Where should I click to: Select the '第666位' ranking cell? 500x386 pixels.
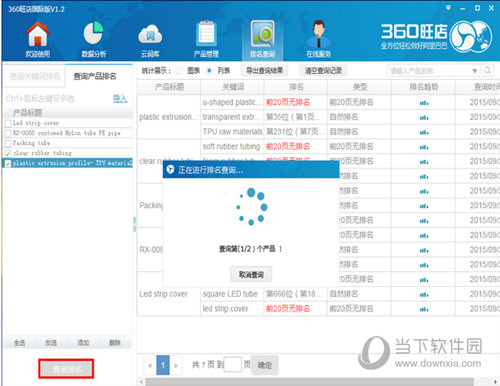click(x=296, y=294)
